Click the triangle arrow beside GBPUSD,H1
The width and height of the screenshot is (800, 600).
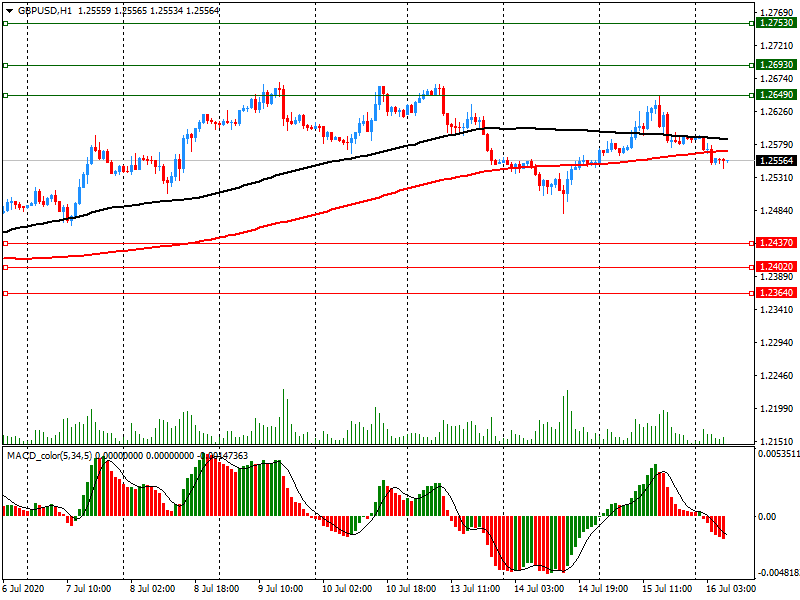tap(8, 10)
